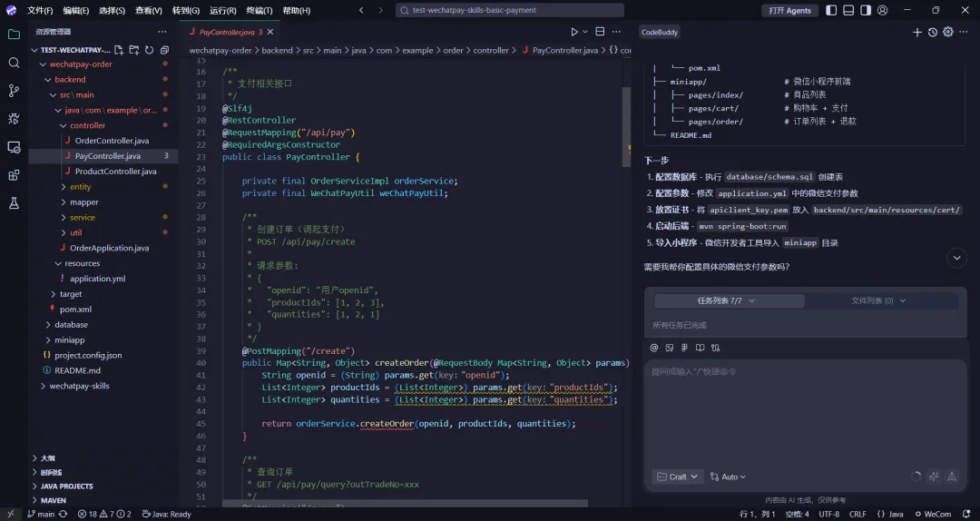Click the main branch in status bar
The height and width of the screenshot is (521, 980).
41,514
